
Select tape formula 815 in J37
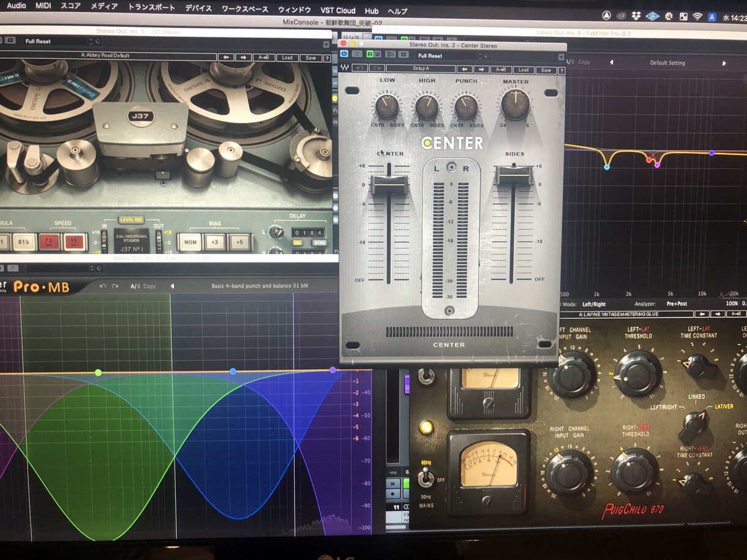pos(23,242)
